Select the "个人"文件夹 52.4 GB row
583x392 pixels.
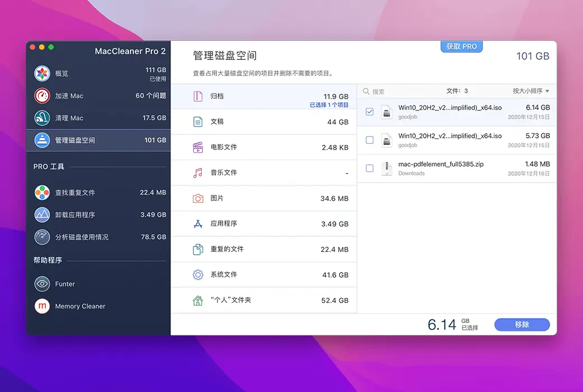[264, 300]
